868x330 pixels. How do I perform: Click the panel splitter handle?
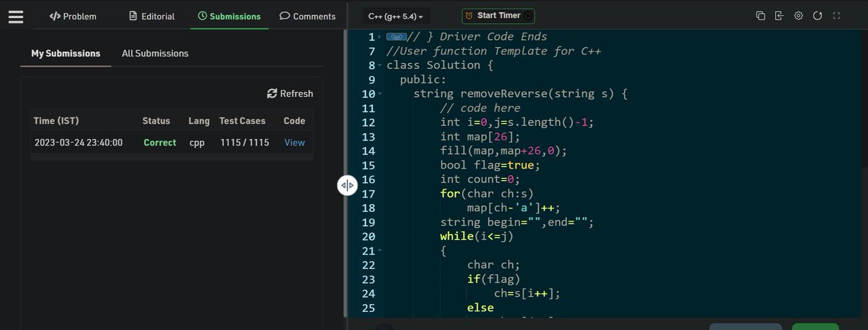click(347, 186)
